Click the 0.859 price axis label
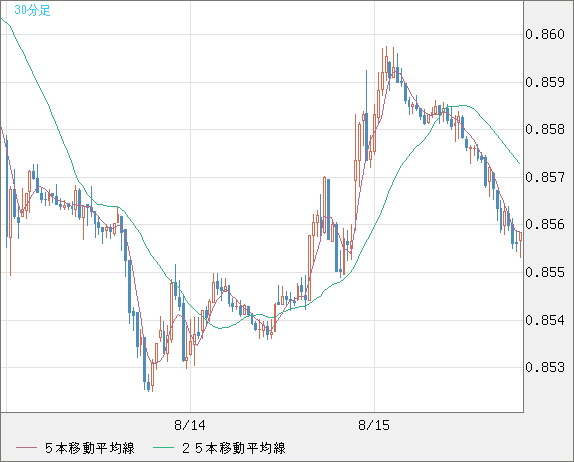Image resolution: width=574 pixels, height=462 pixels. click(x=545, y=82)
